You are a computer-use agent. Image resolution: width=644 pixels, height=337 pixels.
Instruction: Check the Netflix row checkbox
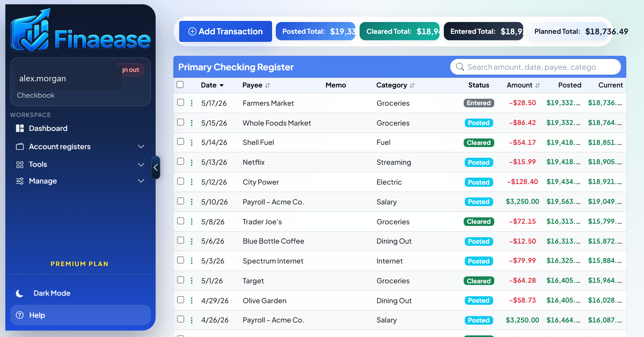[181, 161]
